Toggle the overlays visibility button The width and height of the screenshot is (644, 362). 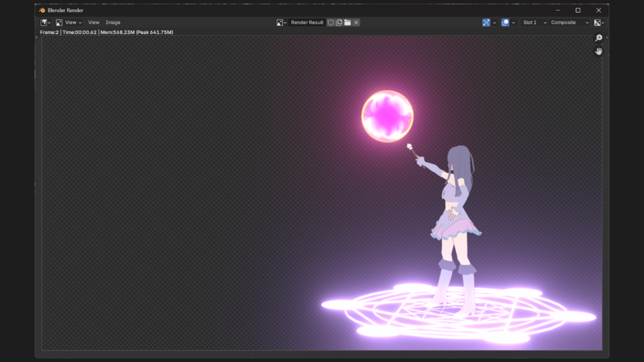click(505, 23)
